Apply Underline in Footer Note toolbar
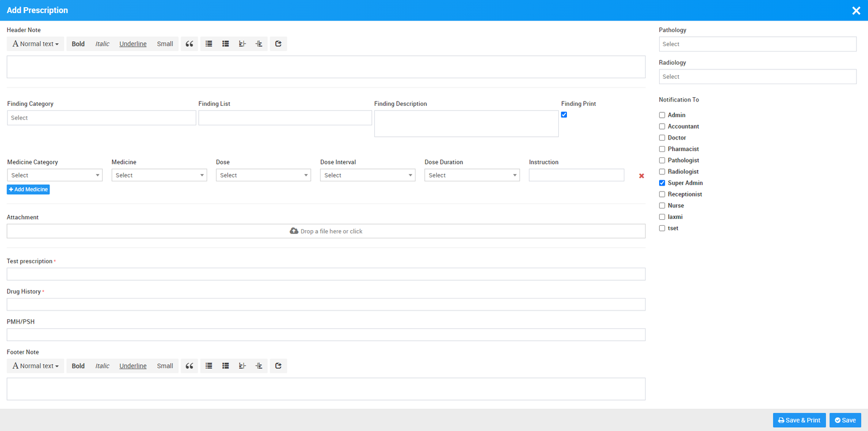Screen dimensions: 868x431 (x=133, y=366)
